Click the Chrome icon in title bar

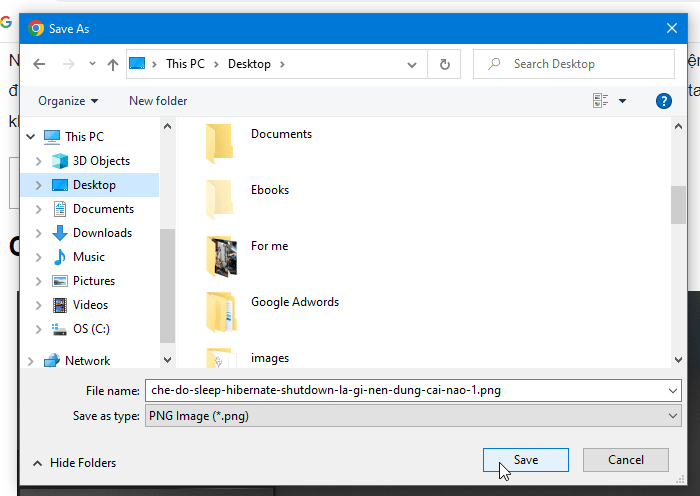(x=36, y=29)
